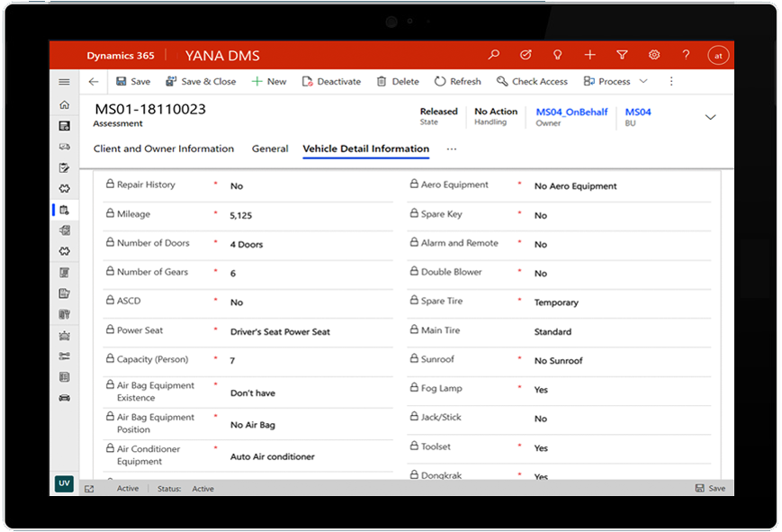782x532 pixels.
Task: Open the UV area switcher
Action: coord(64,483)
